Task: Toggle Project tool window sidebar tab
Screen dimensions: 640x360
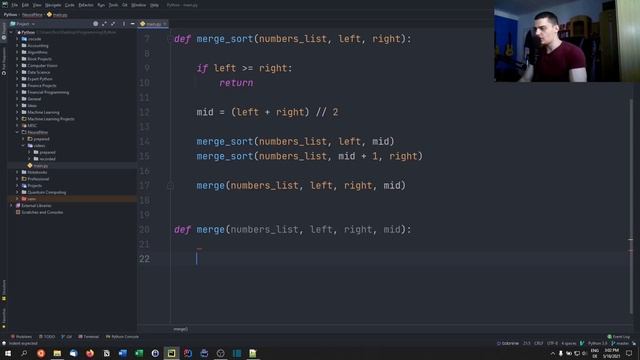Action: point(4,32)
